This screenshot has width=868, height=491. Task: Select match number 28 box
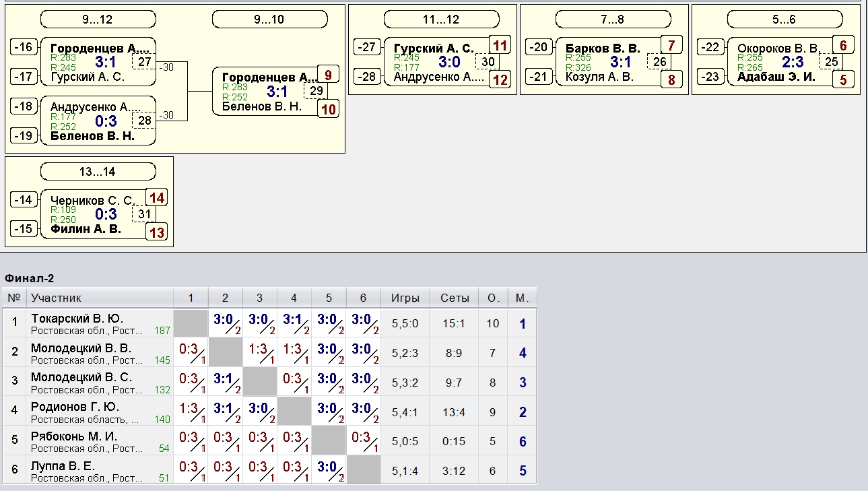pos(144,121)
